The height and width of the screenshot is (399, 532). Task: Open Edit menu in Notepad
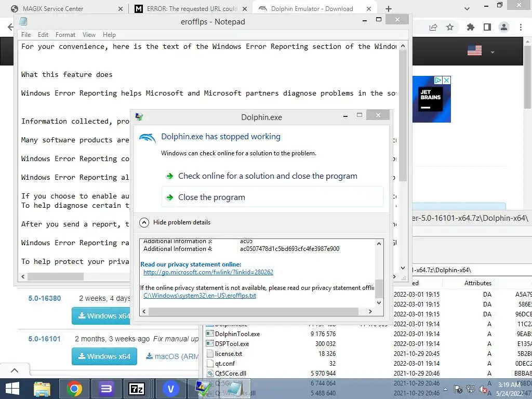coord(43,35)
